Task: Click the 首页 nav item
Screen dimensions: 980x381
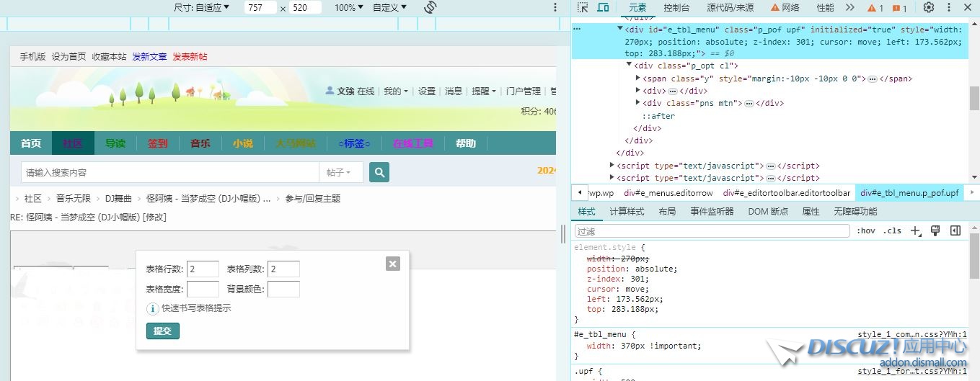Action: [x=31, y=143]
